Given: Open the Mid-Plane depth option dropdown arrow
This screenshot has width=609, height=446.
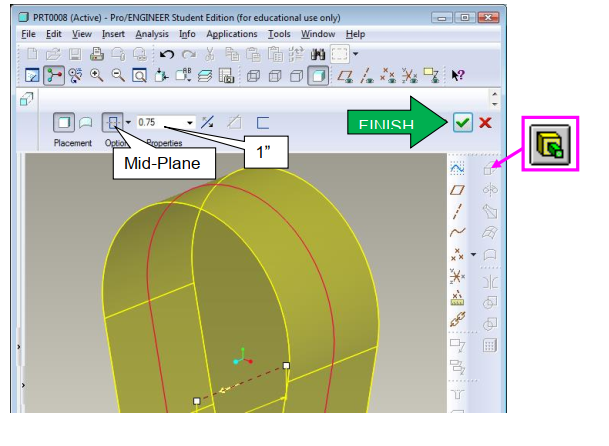Looking at the screenshot, I should click(x=128, y=122).
